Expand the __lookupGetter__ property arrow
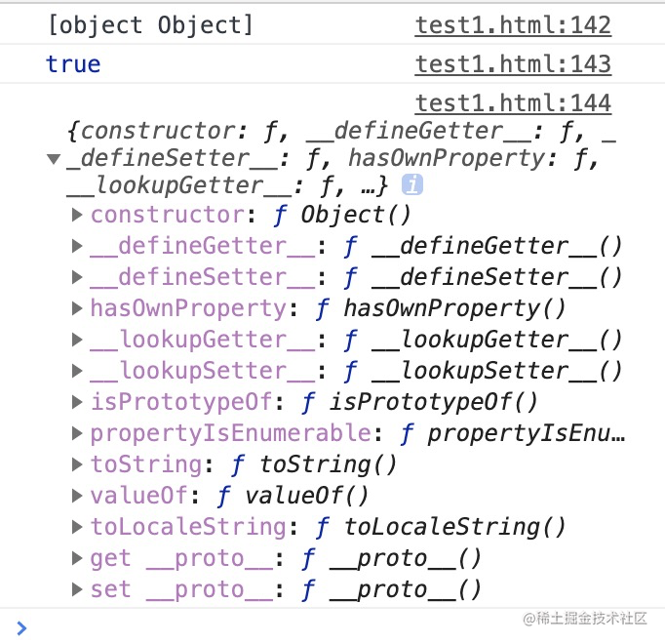This screenshot has width=665, height=644. [77, 340]
